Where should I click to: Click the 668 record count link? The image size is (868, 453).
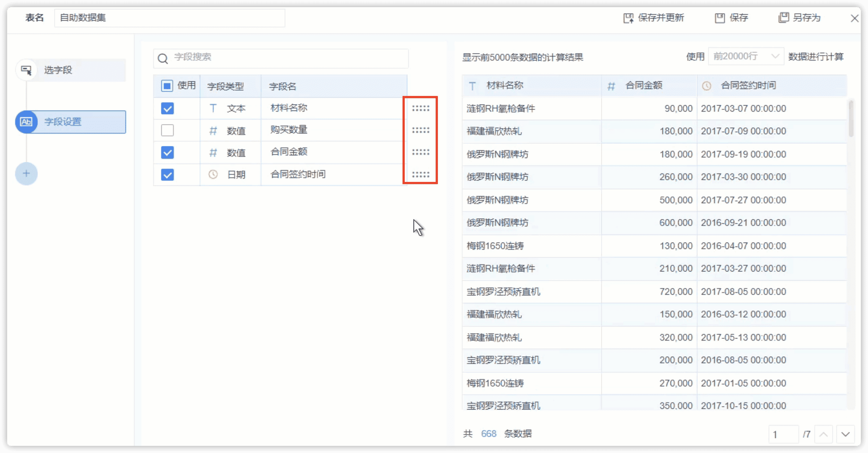pyautogui.click(x=489, y=434)
